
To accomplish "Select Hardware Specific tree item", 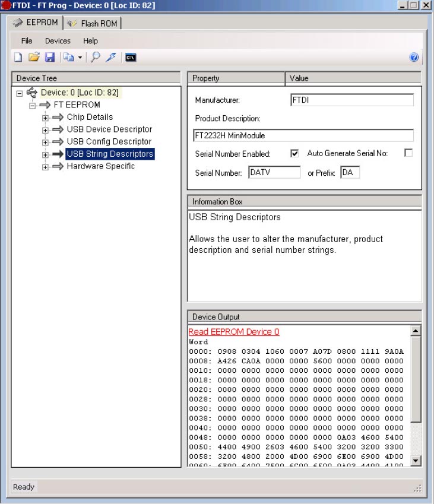I will [x=100, y=166].
